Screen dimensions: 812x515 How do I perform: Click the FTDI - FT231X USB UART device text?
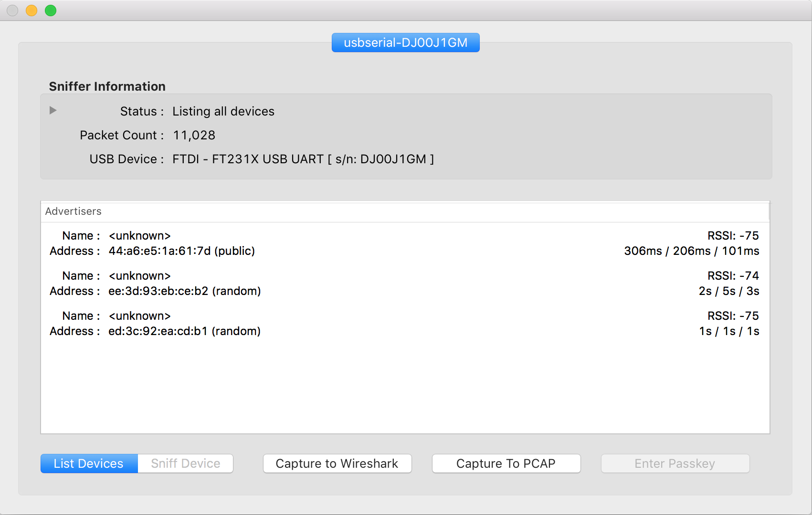pos(303,159)
